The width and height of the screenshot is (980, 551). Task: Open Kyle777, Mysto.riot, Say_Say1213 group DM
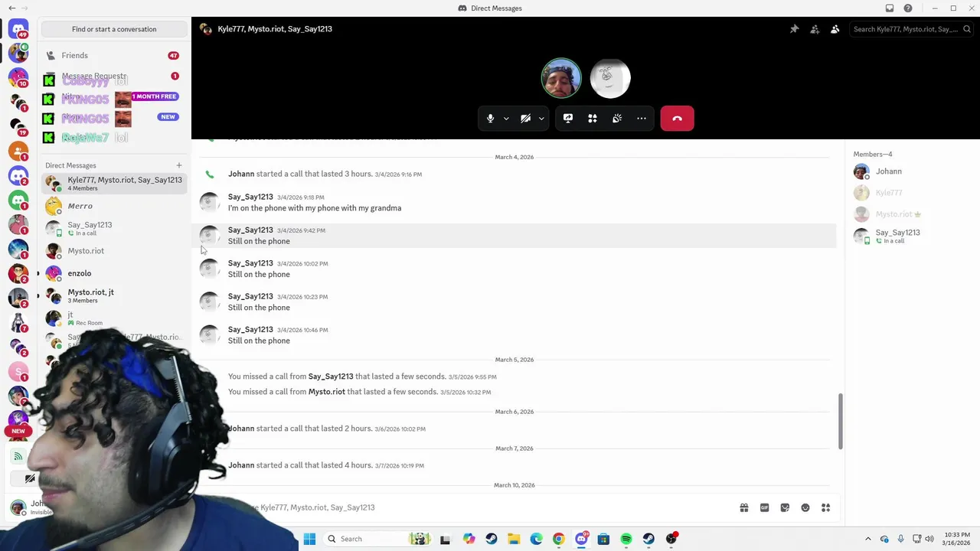(x=114, y=184)
